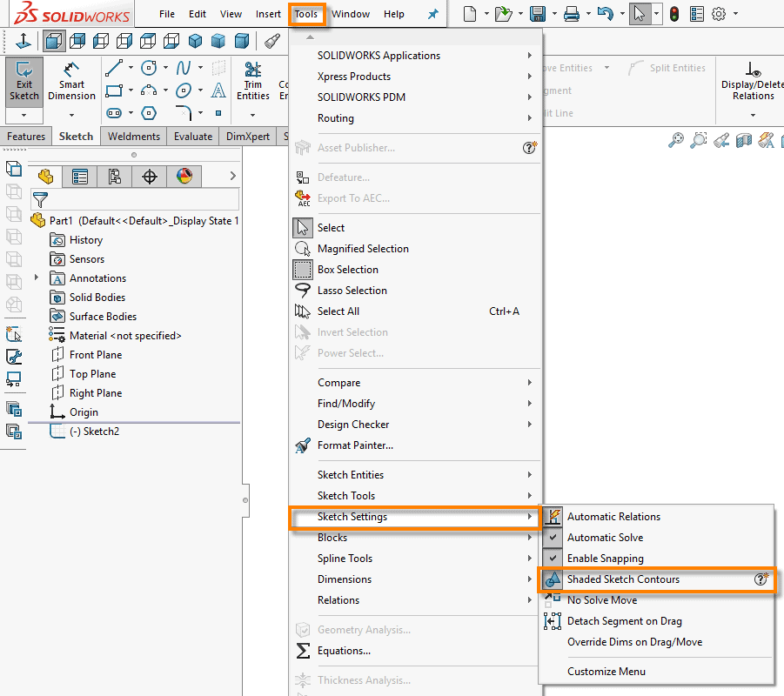
Task: Select the Ellipse sketch tool
Action: [x=184, y=90]
